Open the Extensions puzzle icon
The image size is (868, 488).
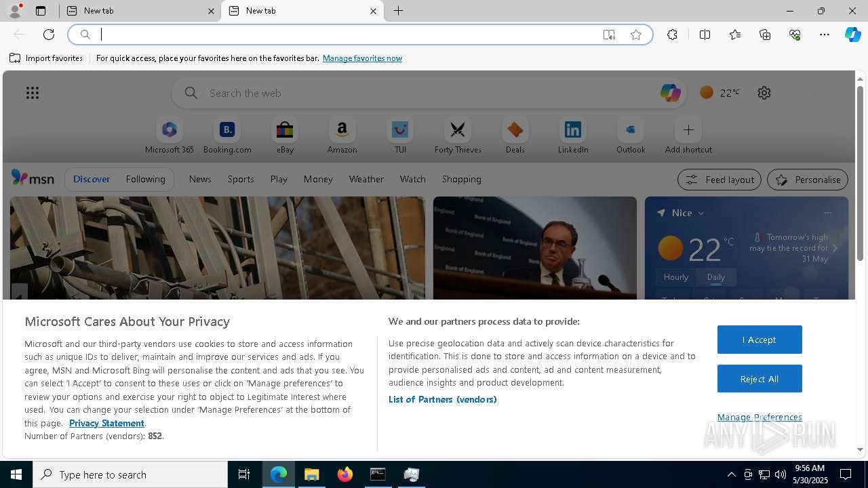[x=672, y=35]
